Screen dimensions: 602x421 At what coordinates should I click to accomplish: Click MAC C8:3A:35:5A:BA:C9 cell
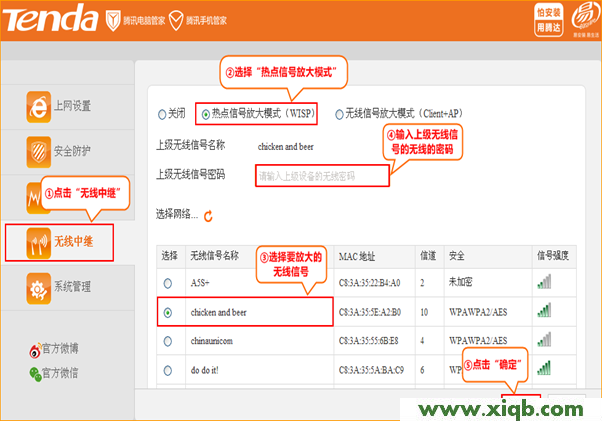371,370
